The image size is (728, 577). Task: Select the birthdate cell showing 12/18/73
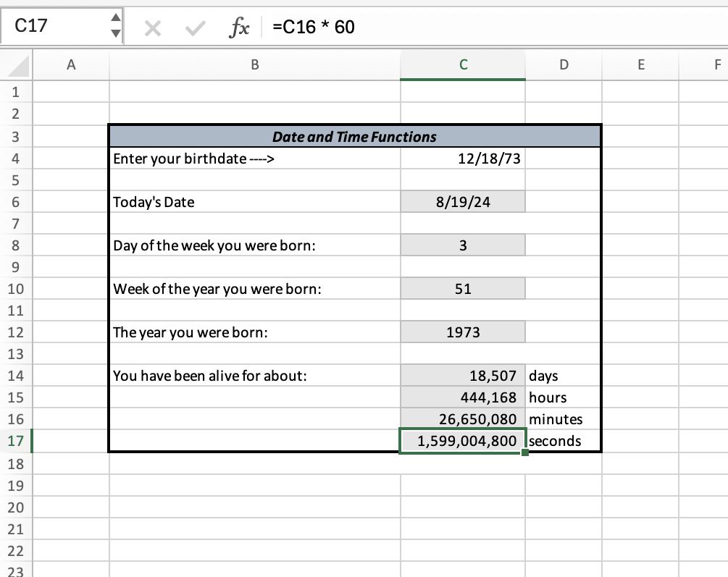tap(462, 158)
